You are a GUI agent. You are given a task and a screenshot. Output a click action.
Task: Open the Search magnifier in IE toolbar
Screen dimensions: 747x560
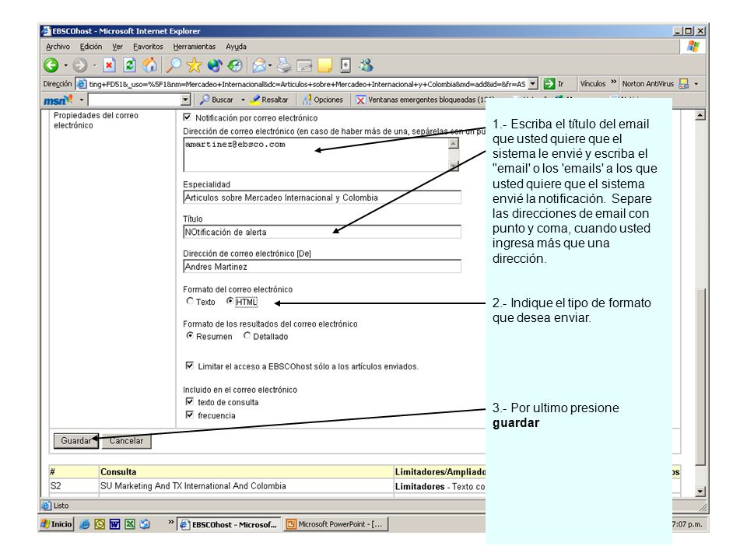(174, 65)
